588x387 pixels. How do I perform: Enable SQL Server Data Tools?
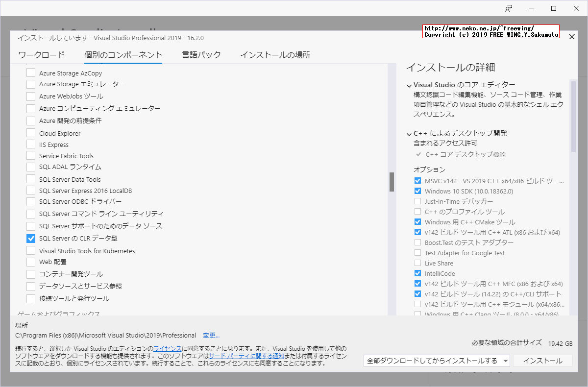[x=31, y=179]
